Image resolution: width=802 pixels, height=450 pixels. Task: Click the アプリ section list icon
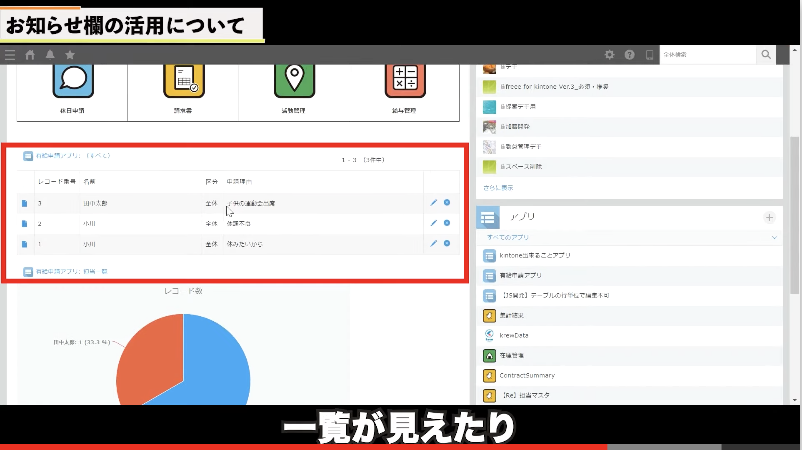(x=487, y=218)
